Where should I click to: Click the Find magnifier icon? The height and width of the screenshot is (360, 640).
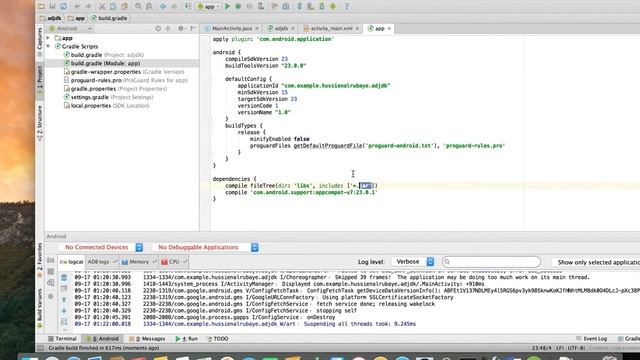click(138, 6)
